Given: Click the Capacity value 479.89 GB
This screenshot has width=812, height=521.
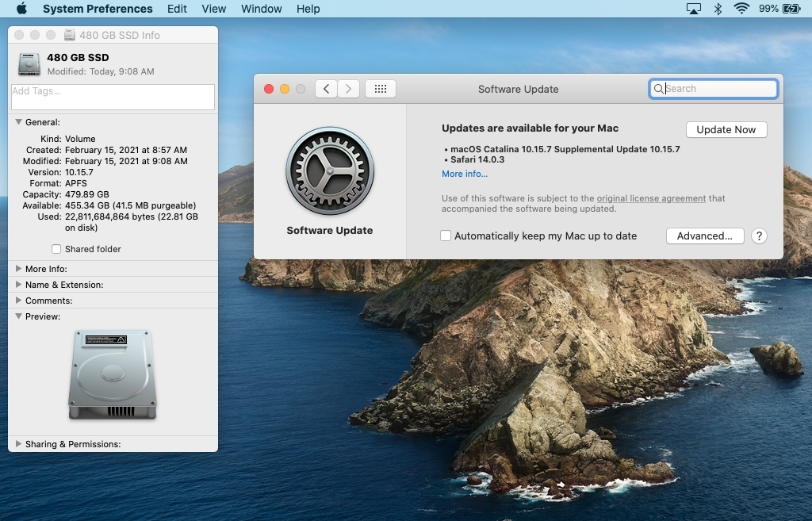Looking at the screenshot, I should point(87,195).
